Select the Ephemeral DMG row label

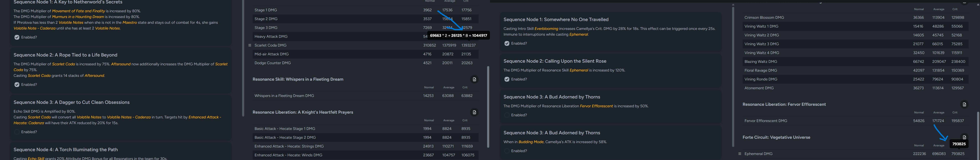(758, 154)
